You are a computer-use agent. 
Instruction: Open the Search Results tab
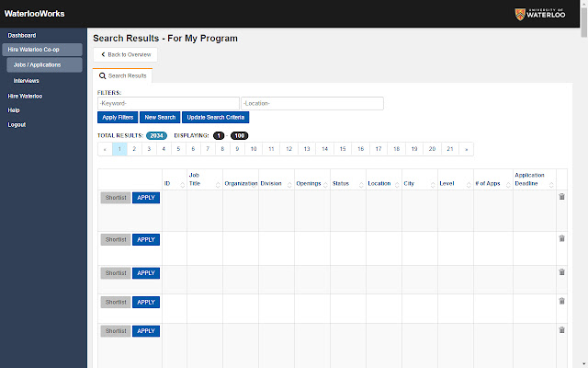[x=122, y=75]
